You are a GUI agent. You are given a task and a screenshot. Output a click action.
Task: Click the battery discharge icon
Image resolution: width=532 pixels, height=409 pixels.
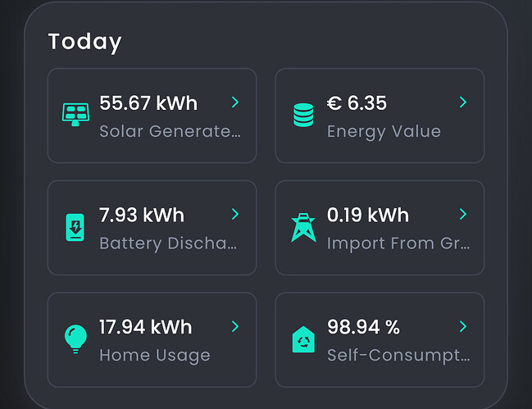point(75,227)
